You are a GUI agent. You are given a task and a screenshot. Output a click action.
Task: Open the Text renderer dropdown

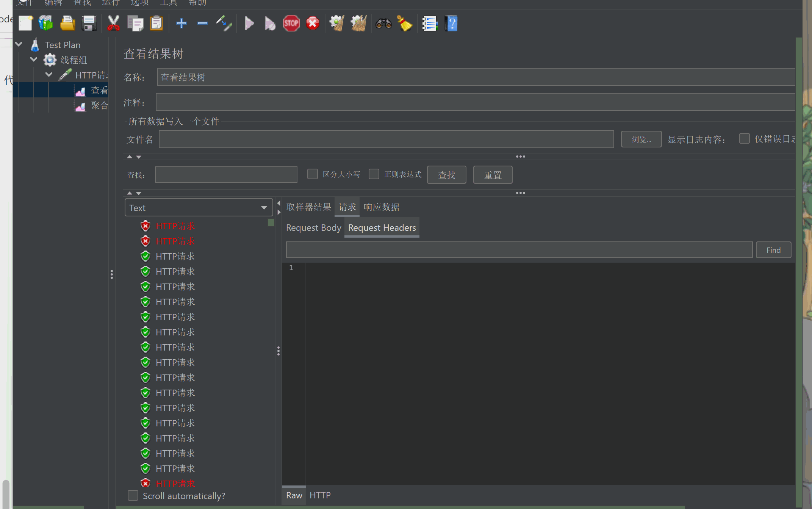(x=199, y=208)
